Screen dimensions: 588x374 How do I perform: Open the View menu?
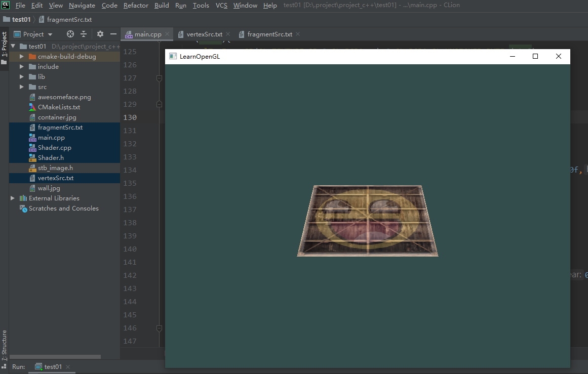(x=56, y=5)
